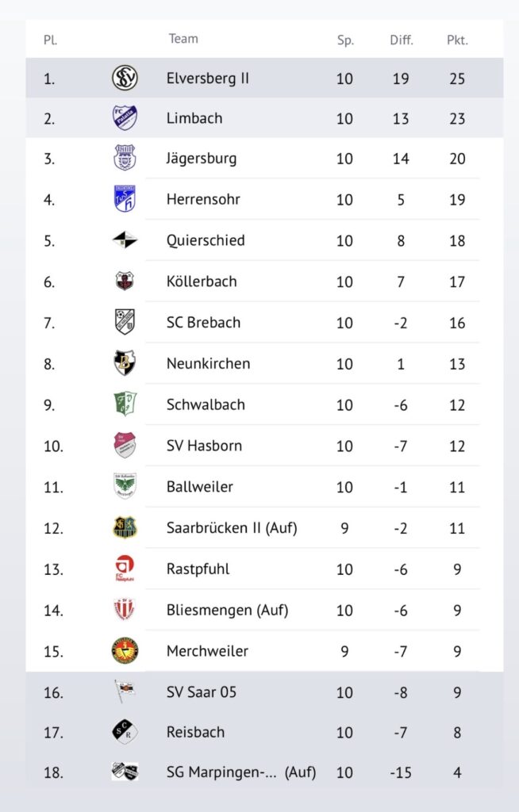Select the Herrensohr club emblem

[x=125, y=199]
